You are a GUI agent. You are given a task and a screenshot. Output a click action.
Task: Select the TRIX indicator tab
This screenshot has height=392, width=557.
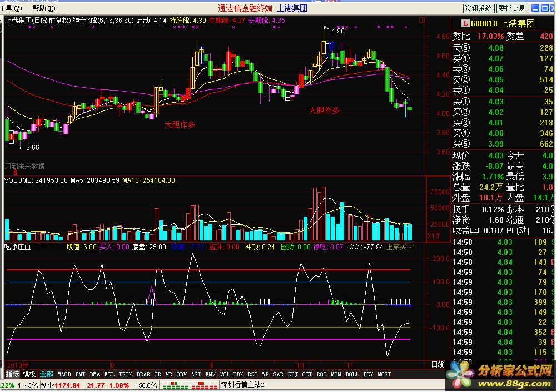(126, 374)
